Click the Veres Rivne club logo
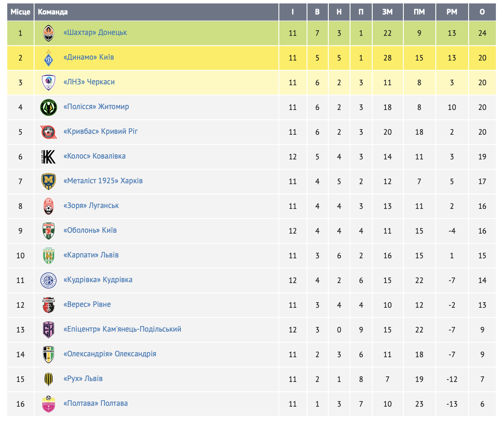 [x=48, y=305]
